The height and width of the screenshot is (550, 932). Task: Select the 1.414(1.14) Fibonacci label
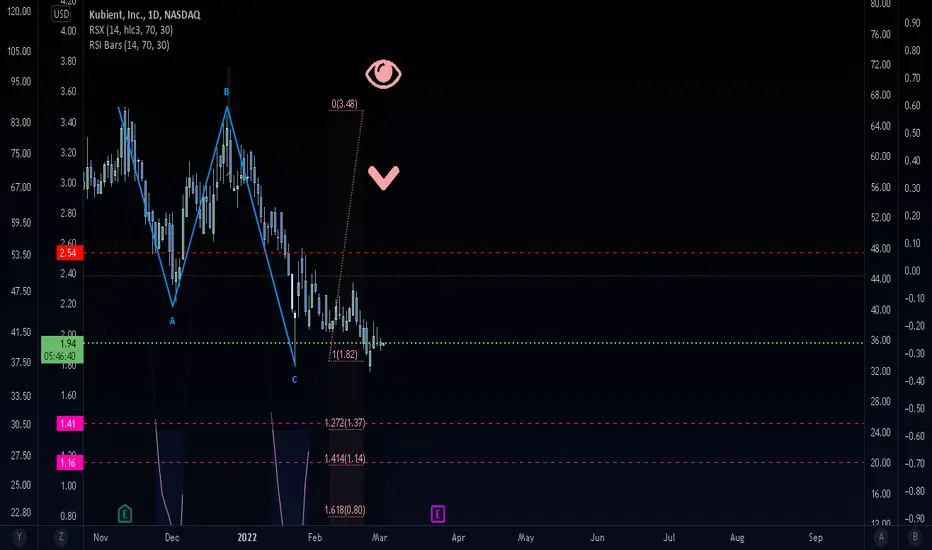345,458
